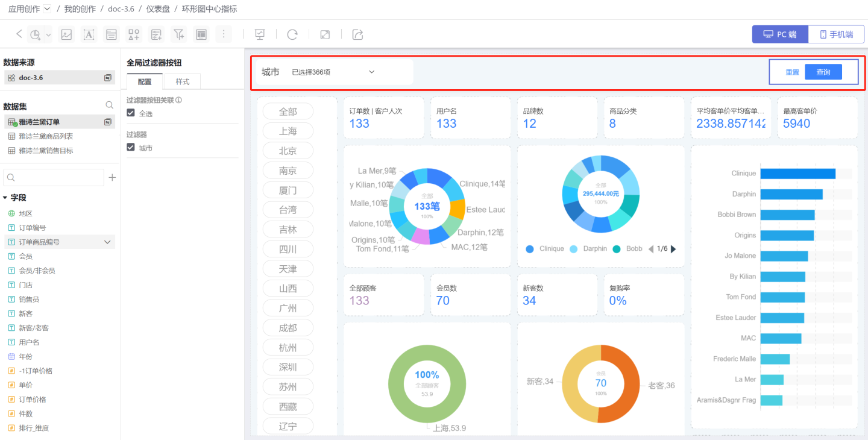The image size is (868, 440).
Task: Switch to 手机端 mobile view
Action: [837, 34]
